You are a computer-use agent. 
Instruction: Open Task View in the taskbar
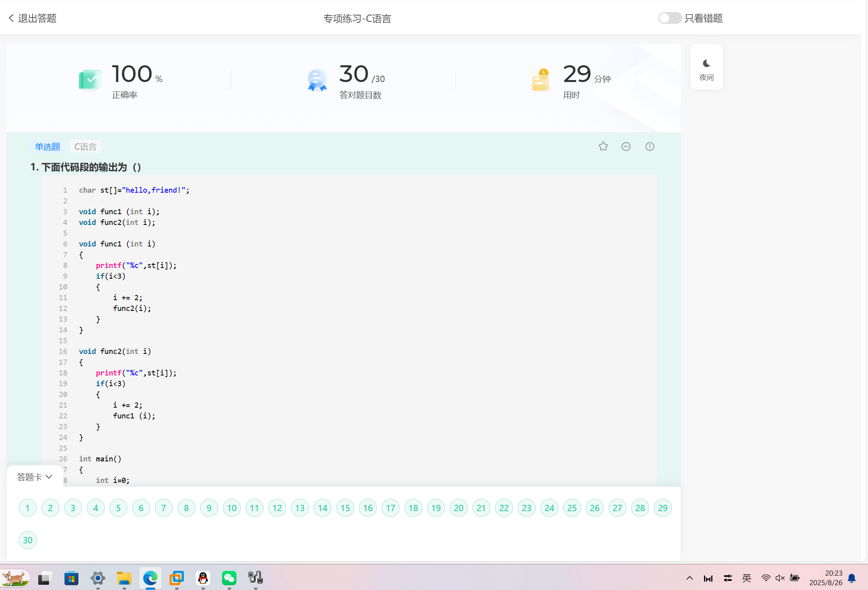(x=45, y=578)
